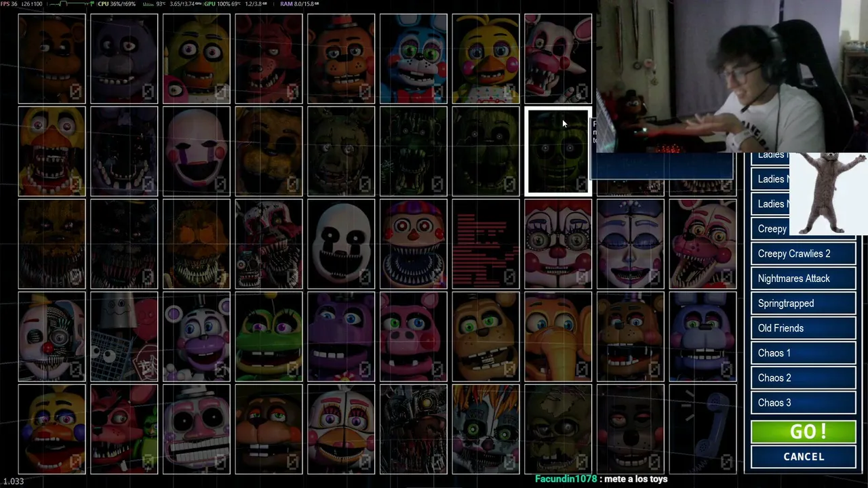The height and width of the screenshot is (488, 868).
Task: Pick the dark Nightmare character portrait
Action: 124,244
